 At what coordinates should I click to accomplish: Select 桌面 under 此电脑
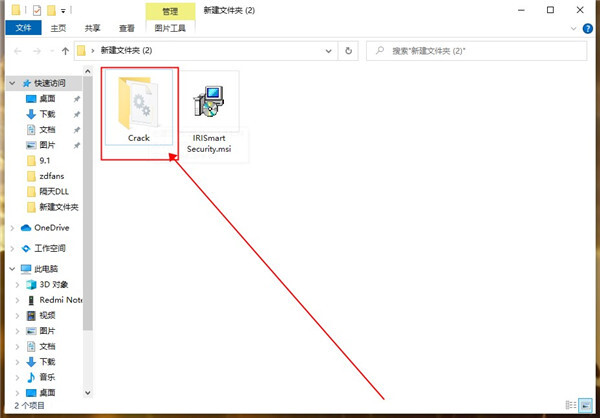point(47,393)
